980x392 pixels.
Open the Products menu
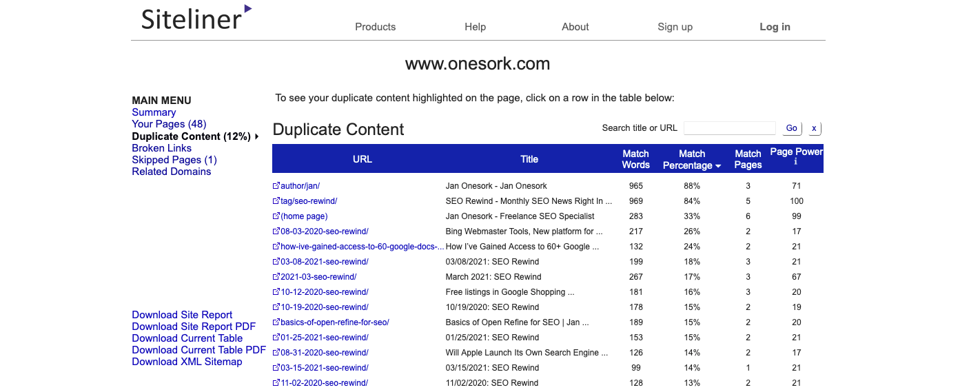click(376, 27)
